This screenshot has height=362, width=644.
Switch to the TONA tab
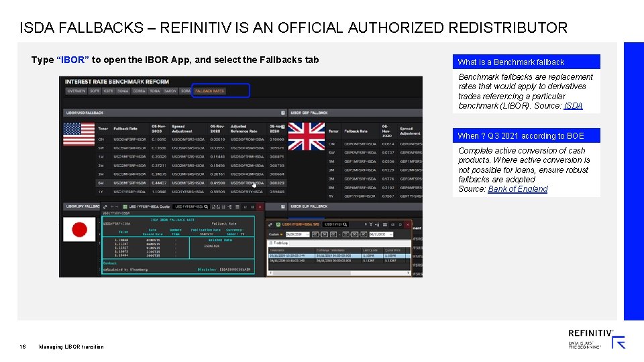154,91
